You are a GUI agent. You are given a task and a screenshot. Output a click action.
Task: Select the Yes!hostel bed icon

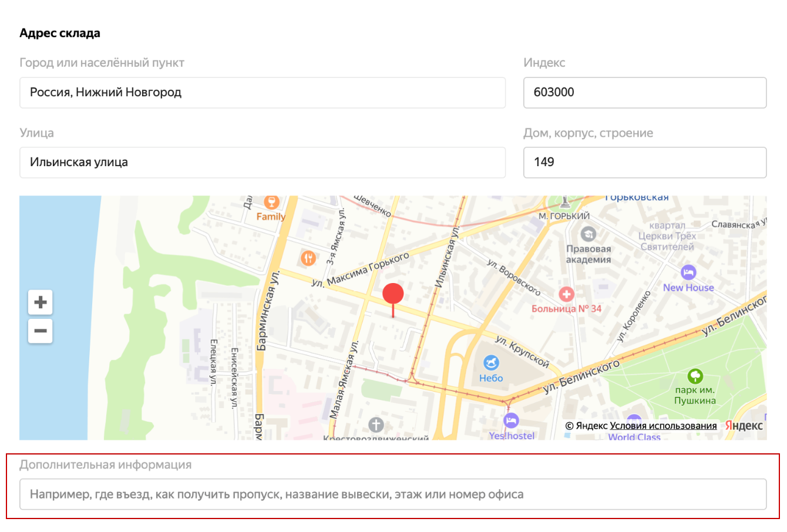[511, 420]
